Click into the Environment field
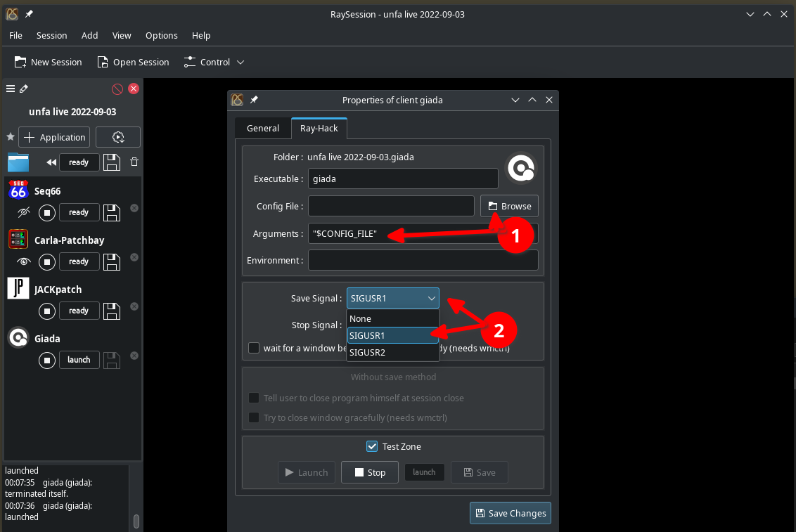The height and width of the screenshot is (532, 796). (x=423, y=260)
